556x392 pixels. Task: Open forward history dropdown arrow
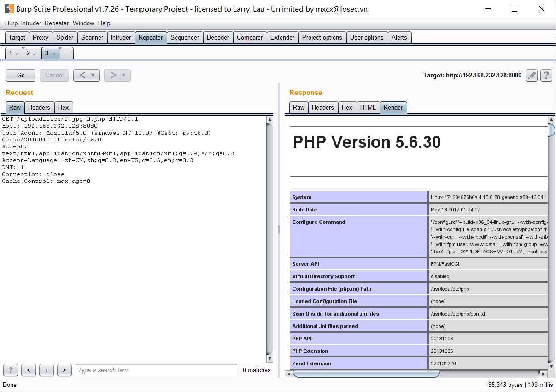(x=124, y=75)
